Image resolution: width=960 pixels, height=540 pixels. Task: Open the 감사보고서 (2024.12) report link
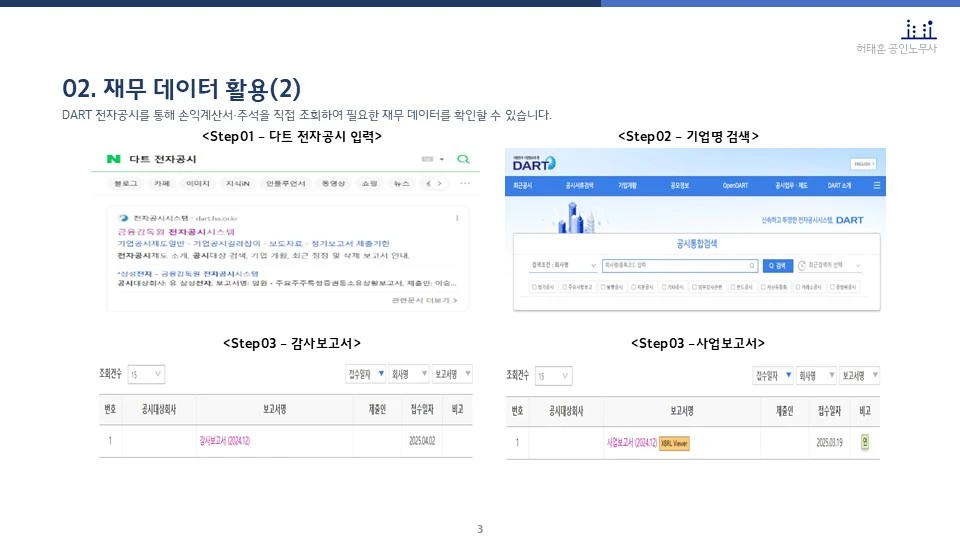coord(225,441)
